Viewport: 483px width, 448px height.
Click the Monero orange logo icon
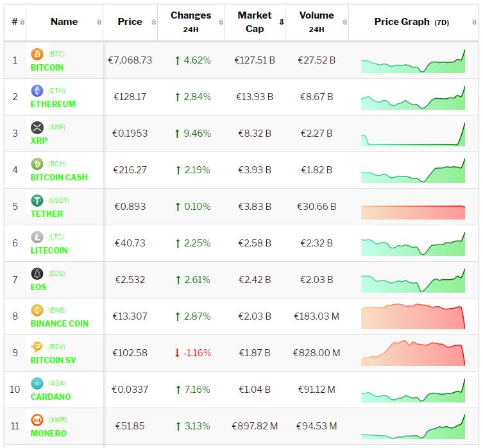click(x=37, y=420)
